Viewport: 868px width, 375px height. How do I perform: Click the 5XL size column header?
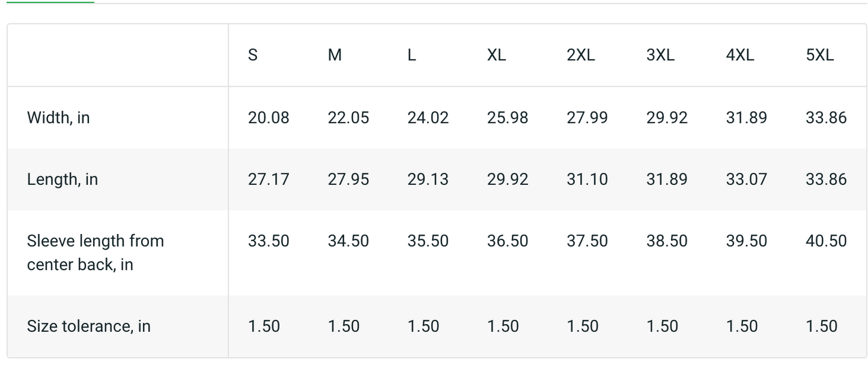tap(819, 55)
